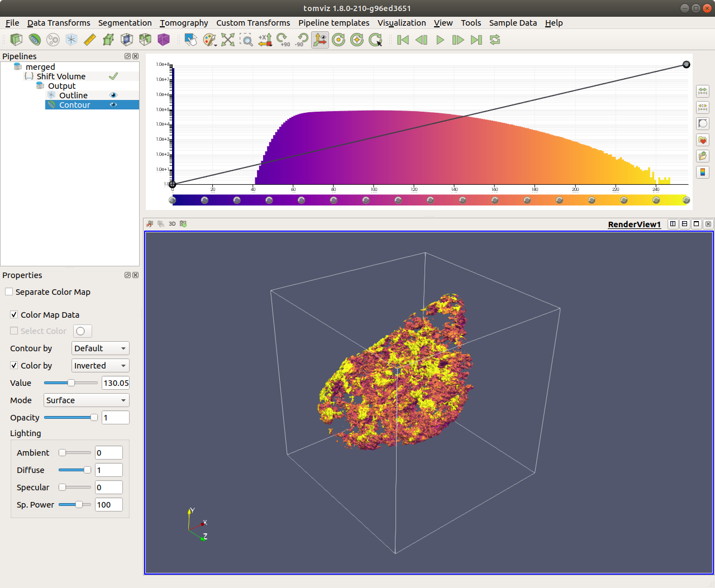Uncheck Color Map Data checkbox
The width and height of the screenshot is (715, 588).
pos(14,315)
